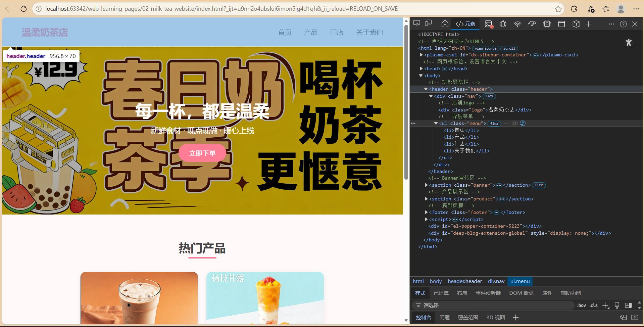The width and height of the screenshot is (644, 327).
Task: Open the favorites list icon in the browser toolbar
Action: tap(606, 9)
